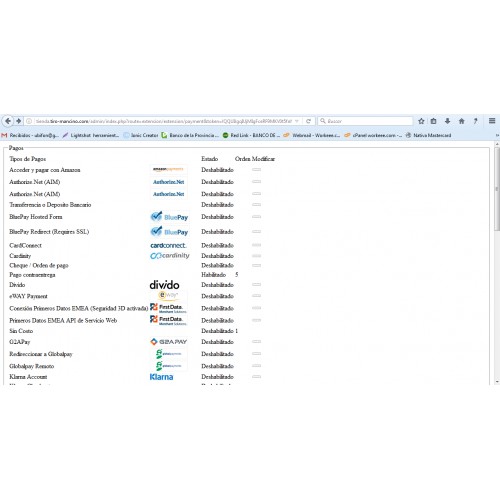
Task: Open Lightshot herramienta bookmark
Action: (91, 135)
